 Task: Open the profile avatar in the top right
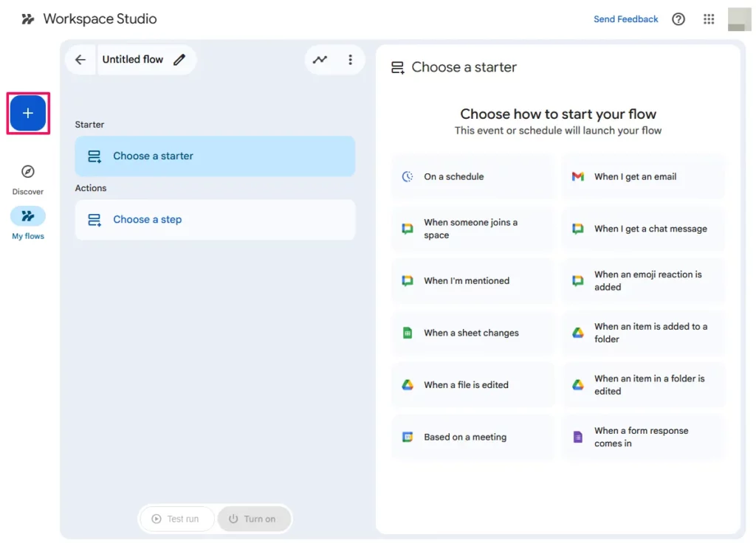[x=738, y=19]
